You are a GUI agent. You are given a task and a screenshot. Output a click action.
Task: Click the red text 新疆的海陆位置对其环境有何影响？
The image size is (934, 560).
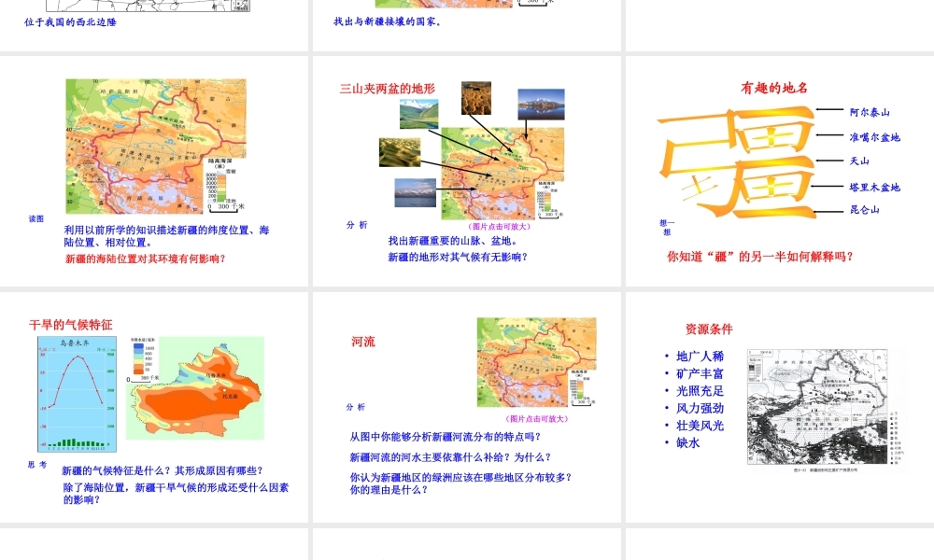click(x=146, y=259)
